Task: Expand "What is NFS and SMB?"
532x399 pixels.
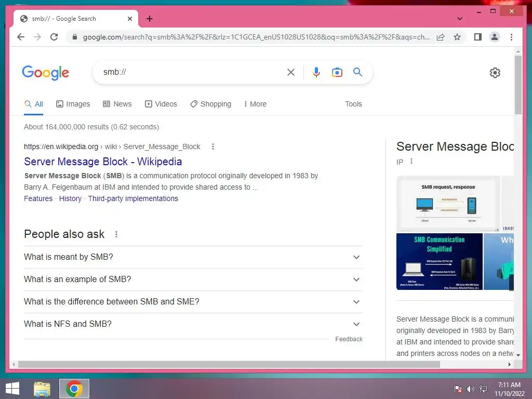Action: 193,324
